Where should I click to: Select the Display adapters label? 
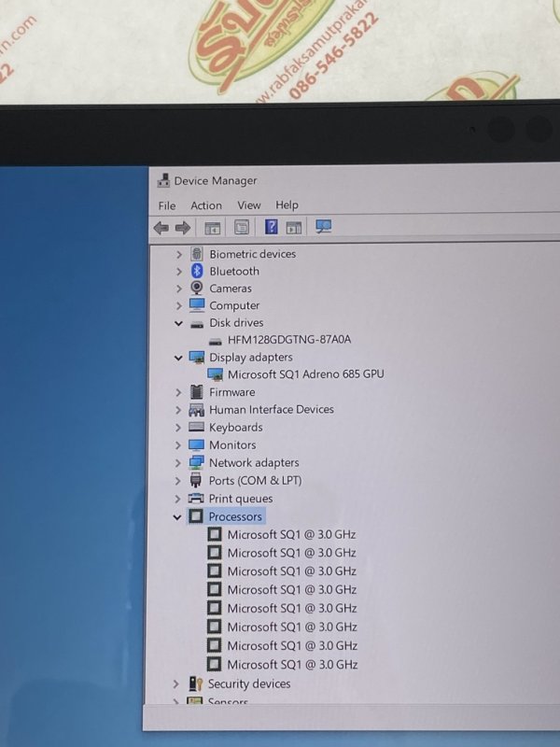pos(251,358)
